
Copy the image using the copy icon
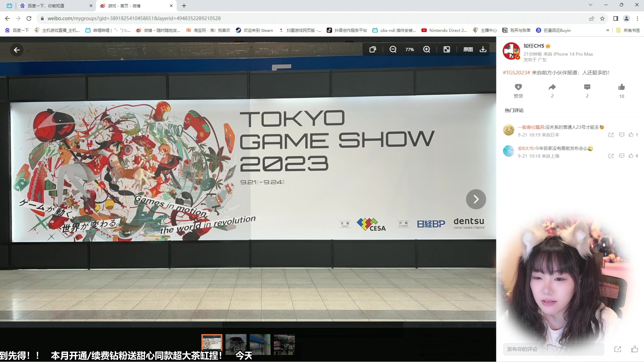pyautogui.click(x=373, y=49)
